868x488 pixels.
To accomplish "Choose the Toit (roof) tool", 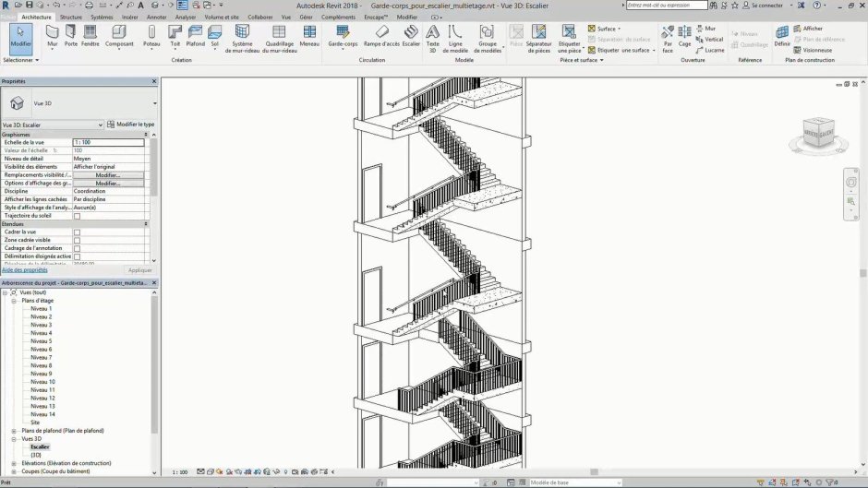I will (175, 36).
